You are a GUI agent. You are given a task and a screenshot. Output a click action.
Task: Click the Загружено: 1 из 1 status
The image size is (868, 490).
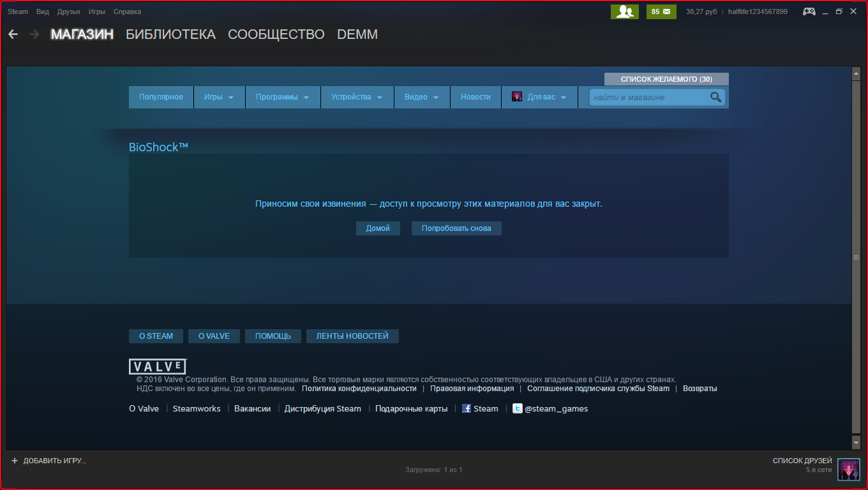point(434,470)
